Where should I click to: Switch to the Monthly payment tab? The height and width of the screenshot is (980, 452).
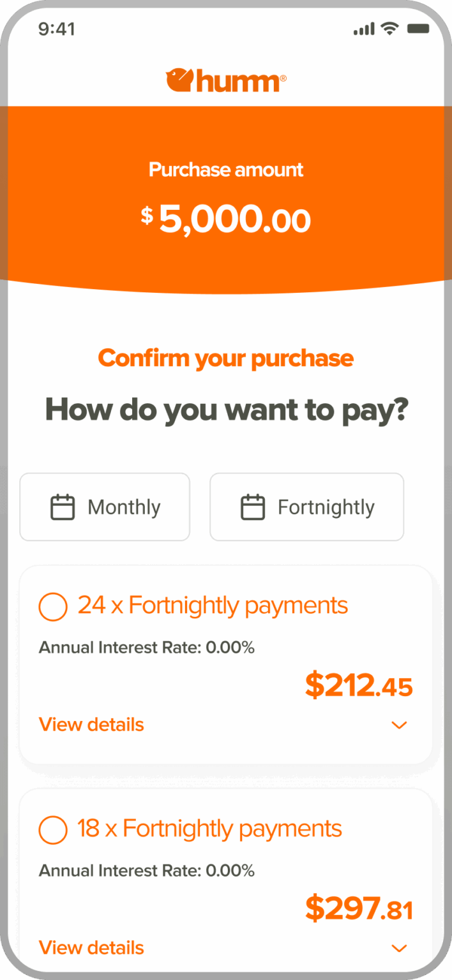(x=105, y=506)
